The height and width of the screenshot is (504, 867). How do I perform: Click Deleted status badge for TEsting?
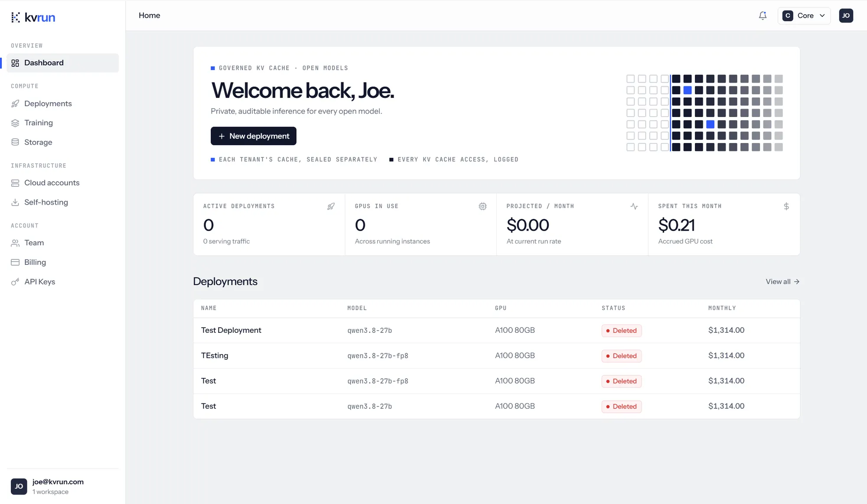(x=621, y=356)
